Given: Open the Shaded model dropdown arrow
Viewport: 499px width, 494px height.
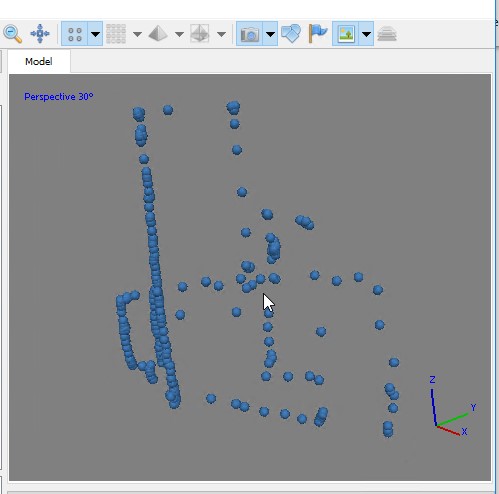Looking at the screenshot, I should [x=179, y=34].
